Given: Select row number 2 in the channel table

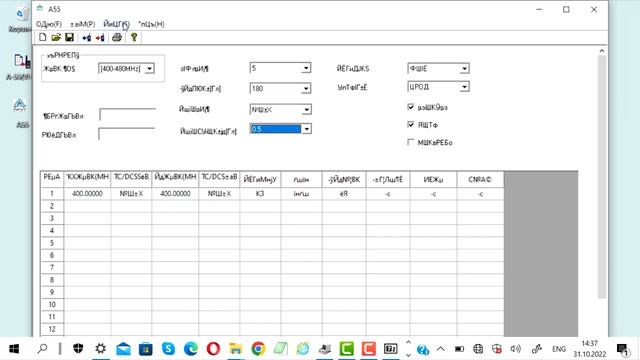Looking at the screenshot, I should point(52,206).
